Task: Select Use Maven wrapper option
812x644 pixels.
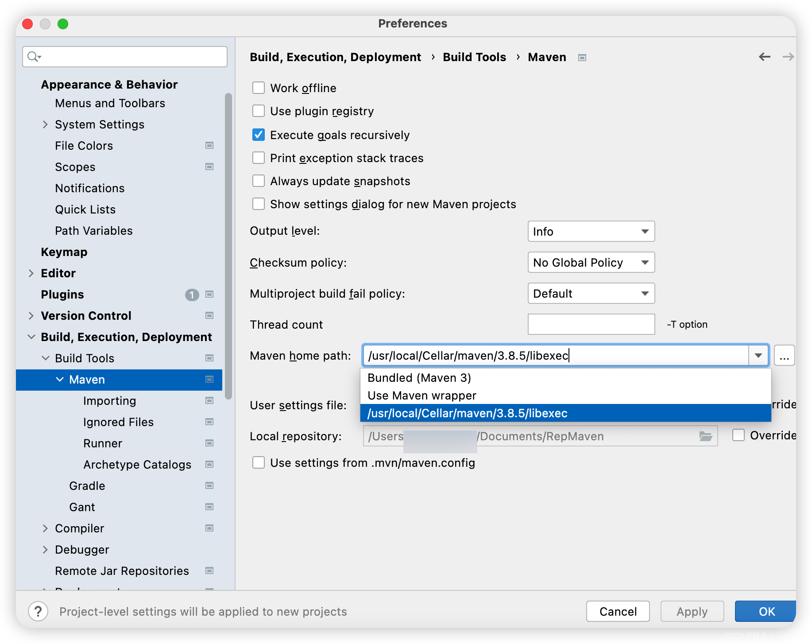Action: pos(565,396)
